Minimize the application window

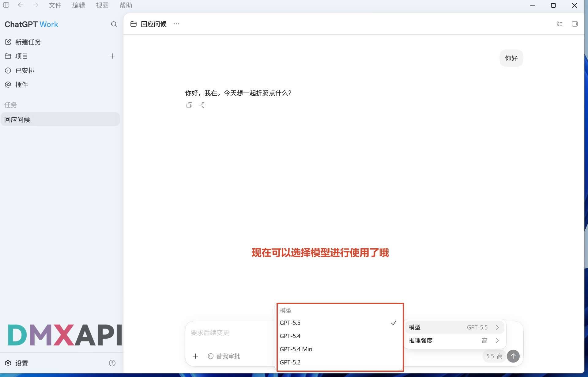[533, 5]
